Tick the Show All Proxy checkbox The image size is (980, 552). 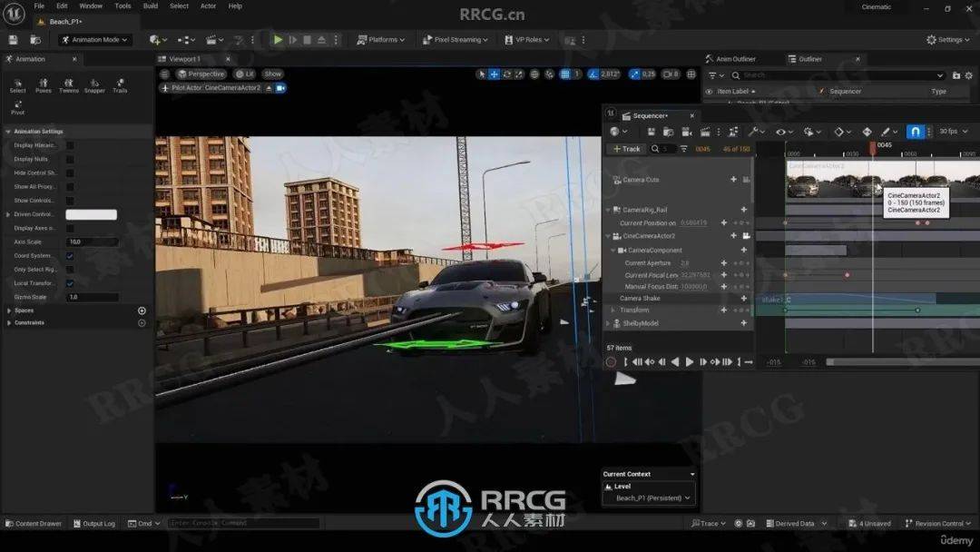click(x=70, y=186)
